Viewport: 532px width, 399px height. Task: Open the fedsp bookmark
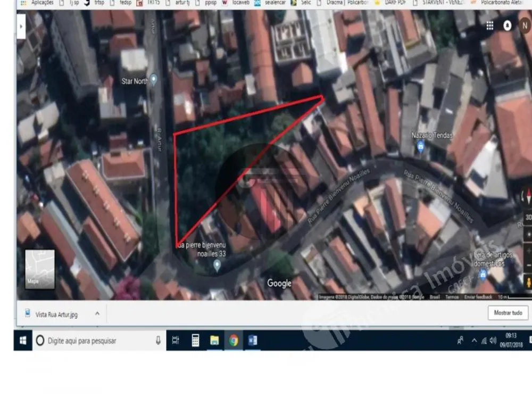point(121,3)
